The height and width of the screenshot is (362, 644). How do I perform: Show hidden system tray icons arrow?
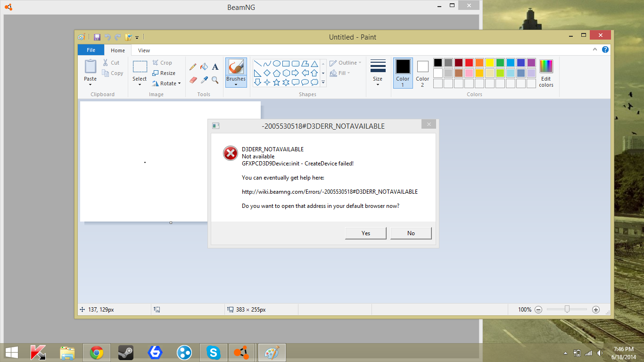[566, 353]
